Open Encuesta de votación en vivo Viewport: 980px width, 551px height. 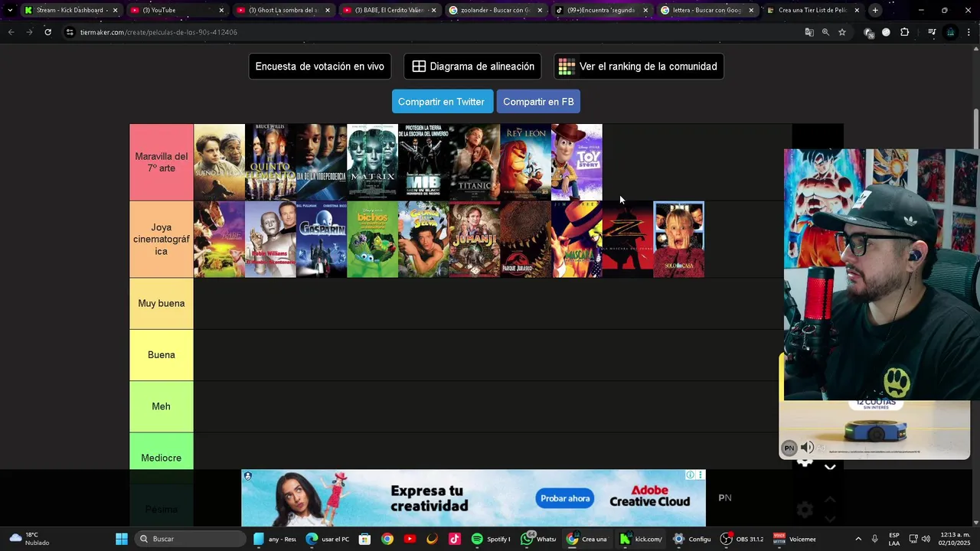pos(320,67)
